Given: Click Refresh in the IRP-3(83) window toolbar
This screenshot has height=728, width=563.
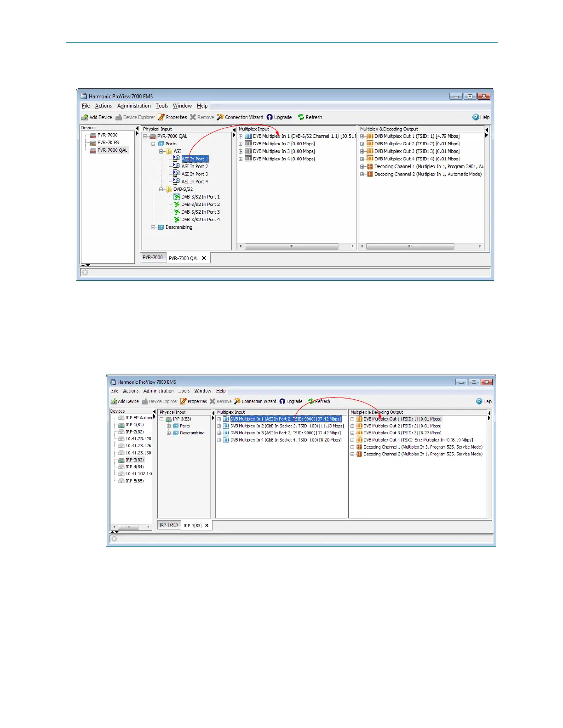Looking at the screenshot, I should pos(319,401).
